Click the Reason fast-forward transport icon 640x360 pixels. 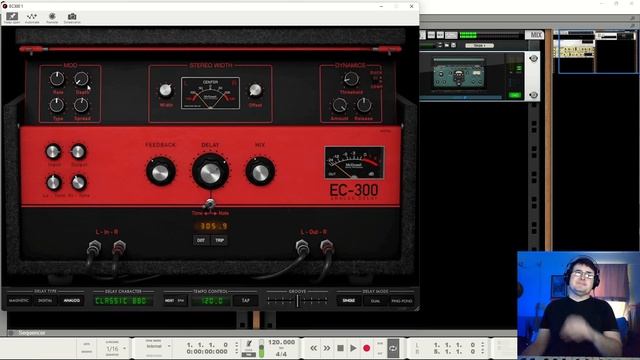327,348
